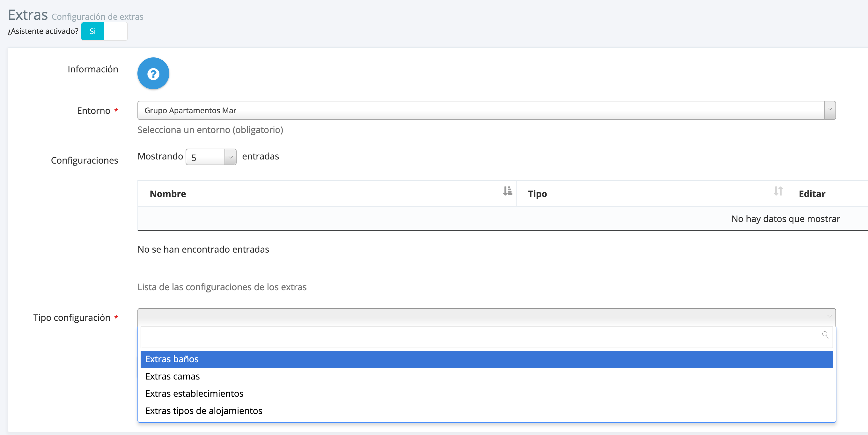Image resolution: width=868 pixels, height=435 pixels.
Task: Click the Si side of the toggle
Action: coord(93,31)
